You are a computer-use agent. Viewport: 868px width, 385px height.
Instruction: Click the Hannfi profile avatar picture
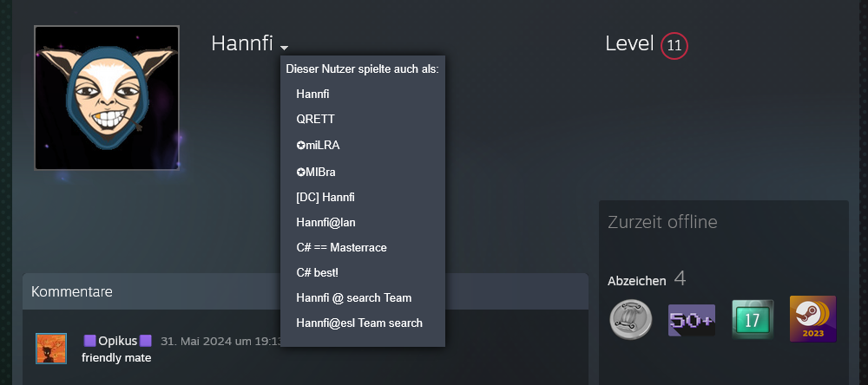pos(107,98)
